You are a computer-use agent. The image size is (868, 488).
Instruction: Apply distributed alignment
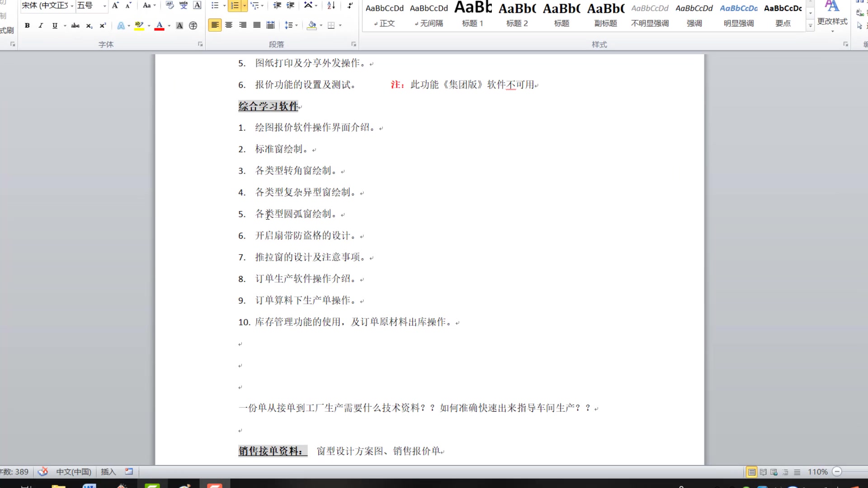[270, 25]
